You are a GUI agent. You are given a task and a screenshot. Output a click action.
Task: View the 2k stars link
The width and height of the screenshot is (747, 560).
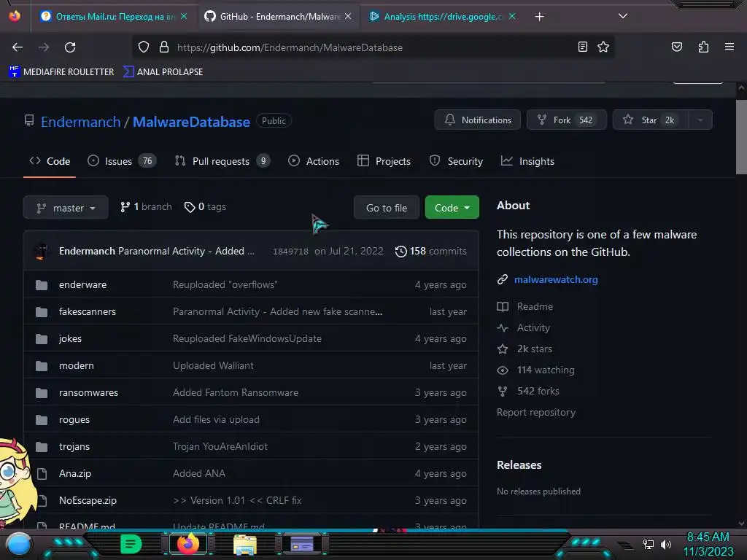click(x=525, y=349)
